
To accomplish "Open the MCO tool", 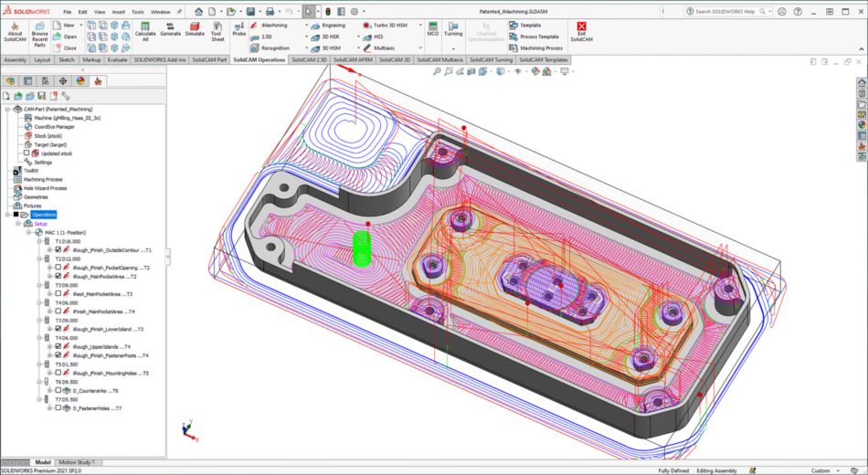I will coord(433,29).
